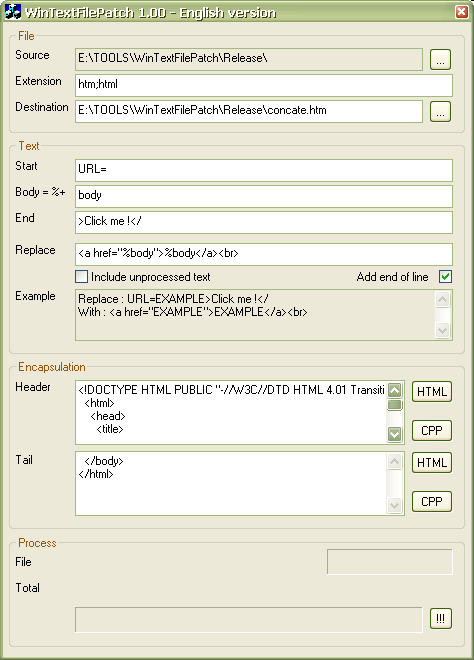This screenshot has height=660, width=474.
Task: Click the Start field with URL=
Action: [264, 170]
